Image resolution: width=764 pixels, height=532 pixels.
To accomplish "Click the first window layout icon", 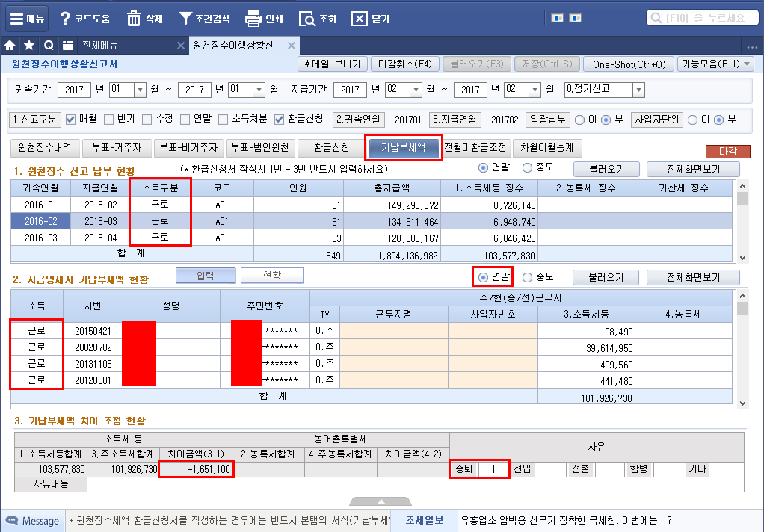I will click(557, 18).
